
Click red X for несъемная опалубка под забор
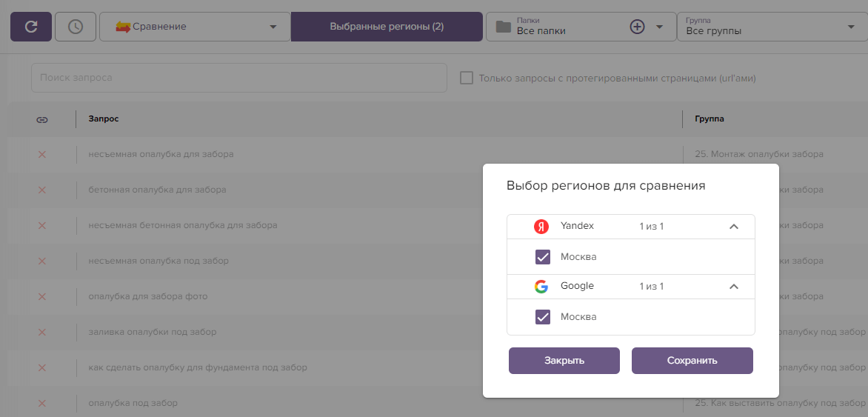41,261
